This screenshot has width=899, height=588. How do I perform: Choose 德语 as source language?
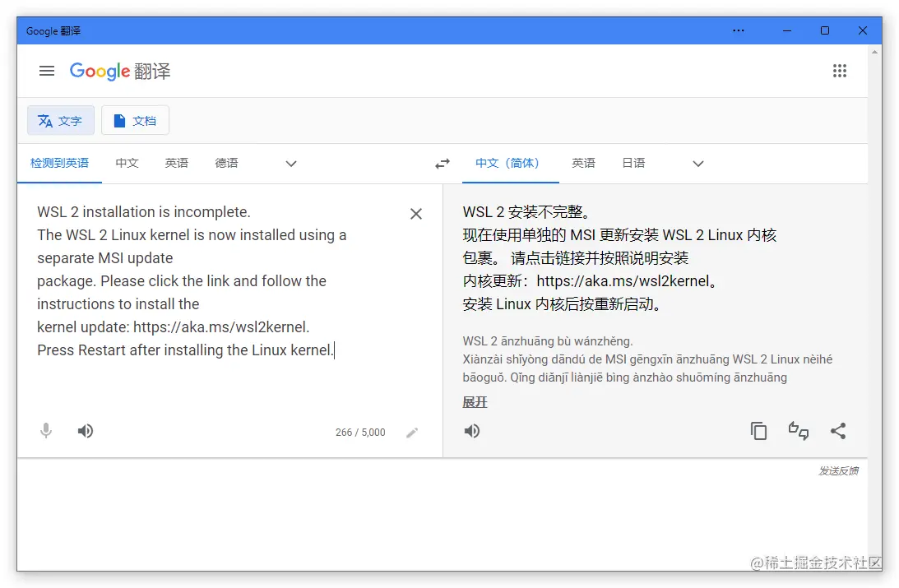point(226,164)
